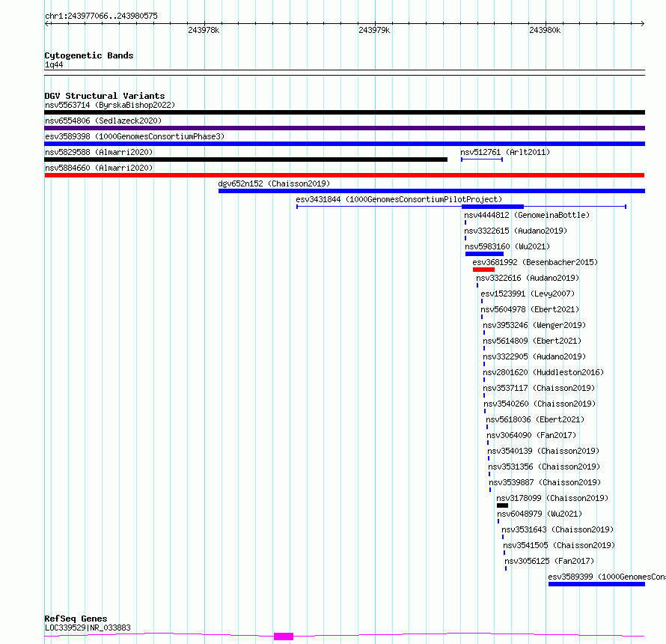Open nsv5618036 (Ebert2021) label
666x644 pixels.
point(535,419)
